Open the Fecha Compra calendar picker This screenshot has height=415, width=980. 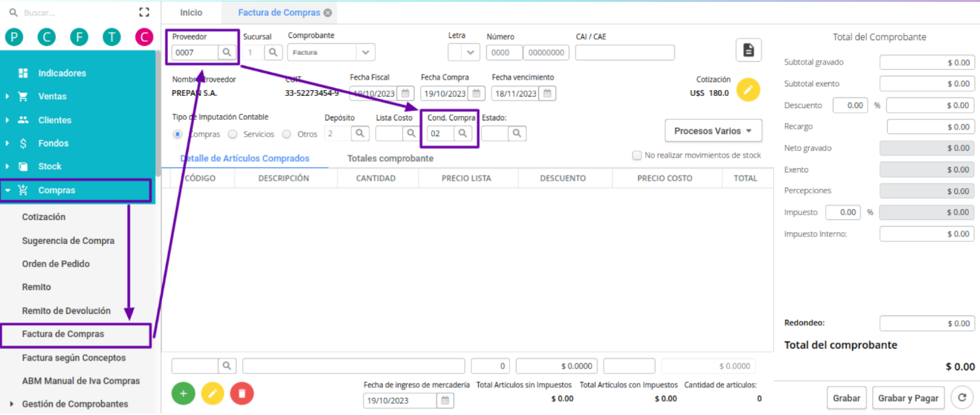pos(476,93)
